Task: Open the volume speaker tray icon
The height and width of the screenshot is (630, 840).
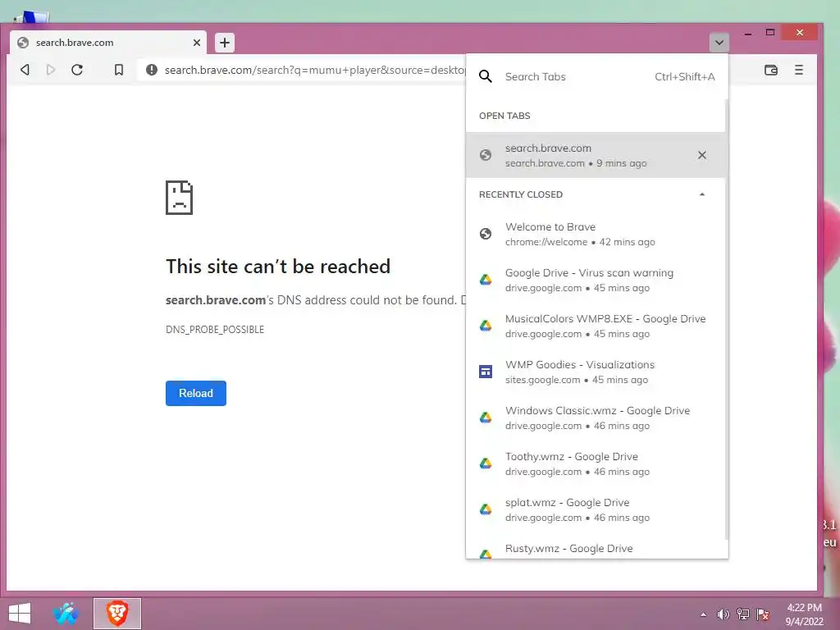Action: click(724, 614)
